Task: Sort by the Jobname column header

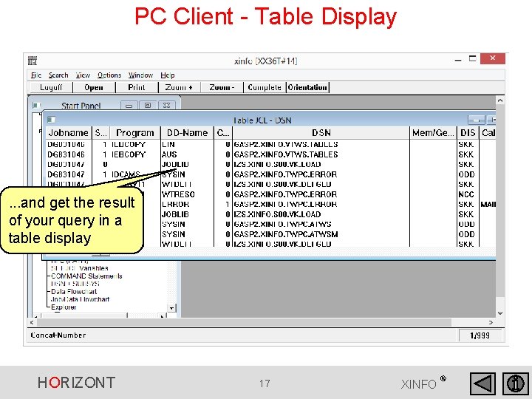Action: [x=69, y=133]
